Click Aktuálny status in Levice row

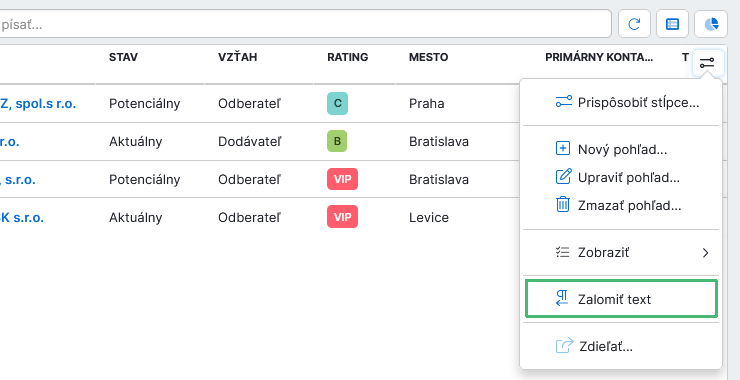point(135,218)
